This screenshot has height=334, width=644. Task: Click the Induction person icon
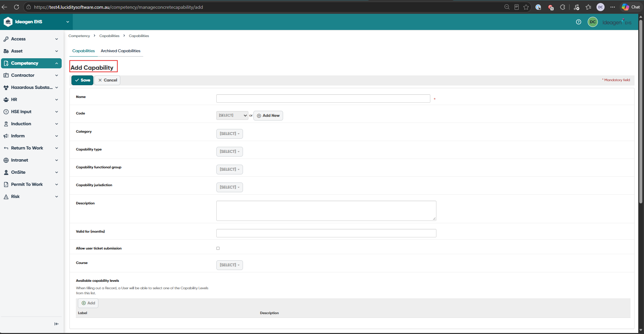(6, 124)
